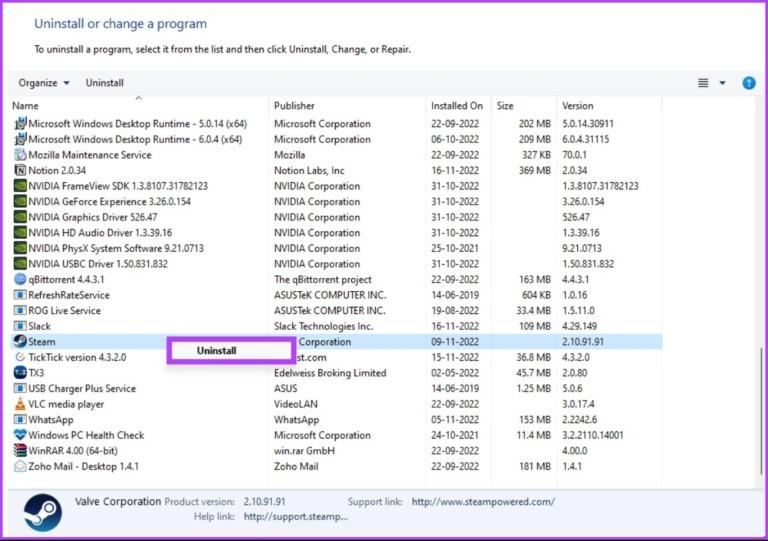Click the Mozilla Maintenance Service icon

point(20,154)
